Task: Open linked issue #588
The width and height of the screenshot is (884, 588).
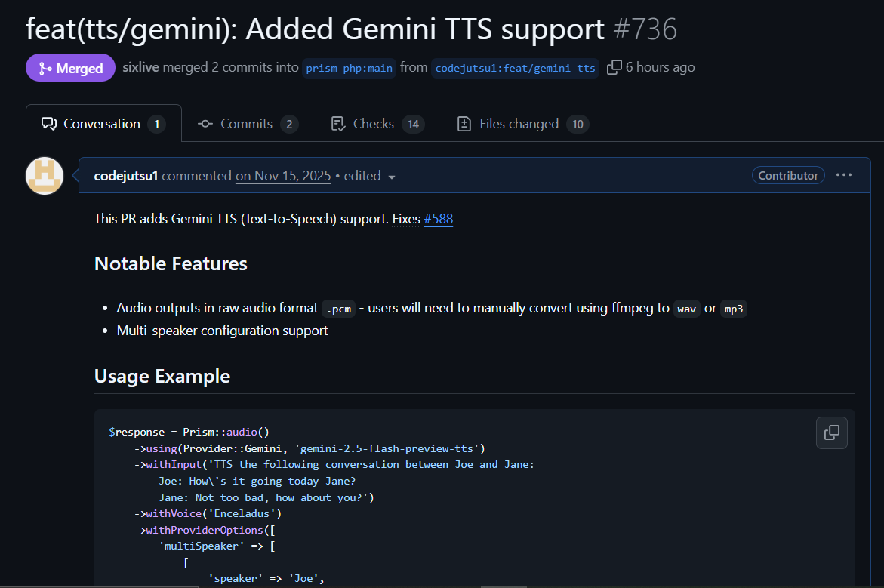Action: pos(438,219)
